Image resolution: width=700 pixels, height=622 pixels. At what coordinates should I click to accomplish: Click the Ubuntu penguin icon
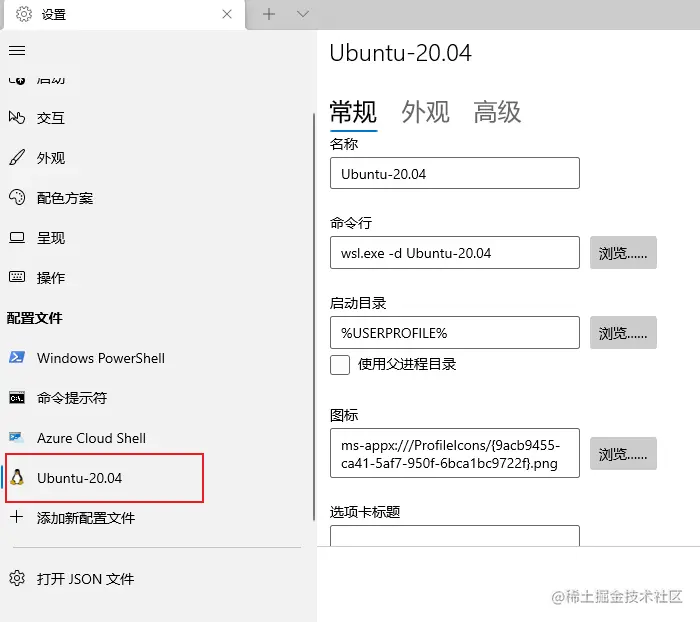17,478
